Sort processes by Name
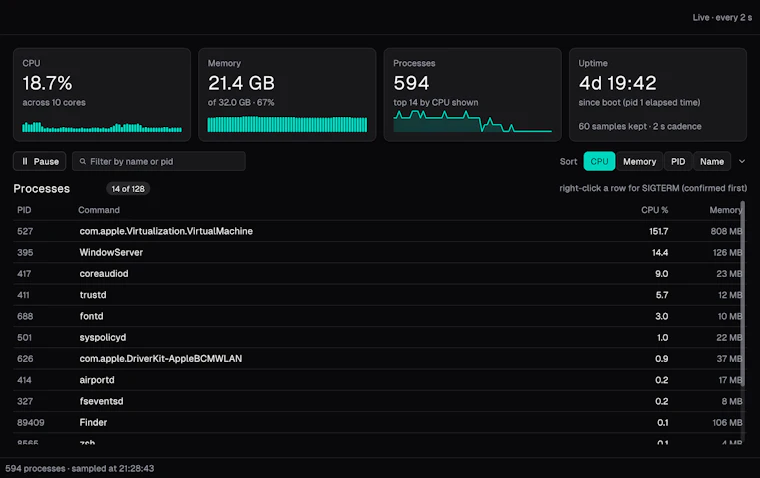Image resolution: width=760 pixels, height=478 pixels. 712,161
